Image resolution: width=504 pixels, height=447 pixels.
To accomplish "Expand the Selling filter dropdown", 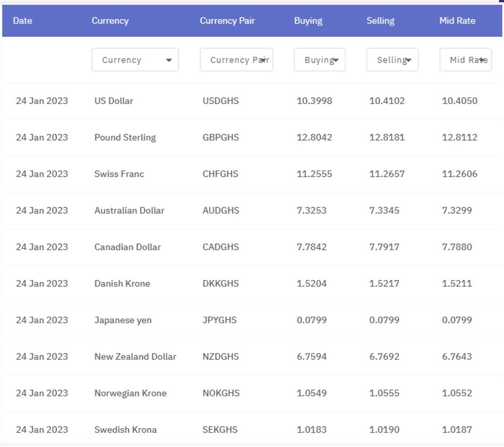I will 392,60.
